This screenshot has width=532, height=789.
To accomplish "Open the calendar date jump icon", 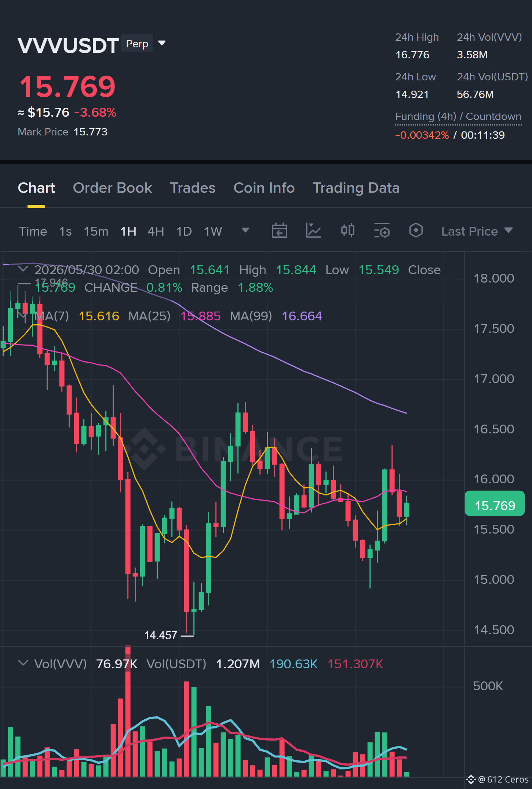I will (x=279, y=231).
